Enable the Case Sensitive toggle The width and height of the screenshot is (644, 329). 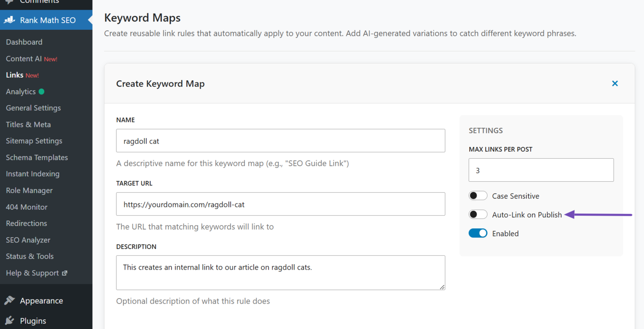point(478,195)
